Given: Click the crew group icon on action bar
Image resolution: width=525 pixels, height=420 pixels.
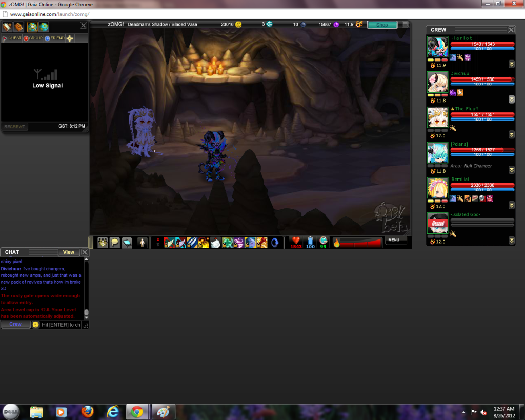Looking at the screenshot, I should [x=103, y=243].
